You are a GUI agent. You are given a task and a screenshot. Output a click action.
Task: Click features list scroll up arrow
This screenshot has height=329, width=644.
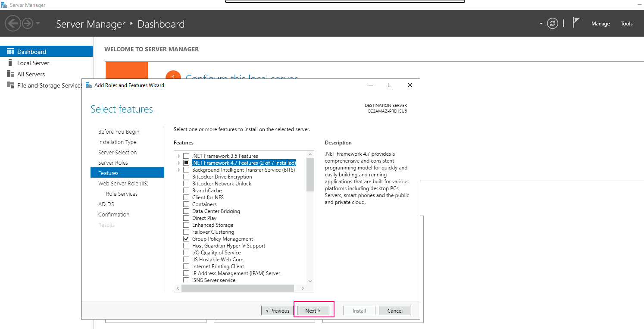(310, 154)
